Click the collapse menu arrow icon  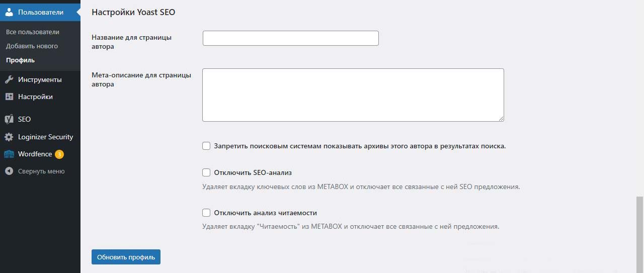coord(9,171)
